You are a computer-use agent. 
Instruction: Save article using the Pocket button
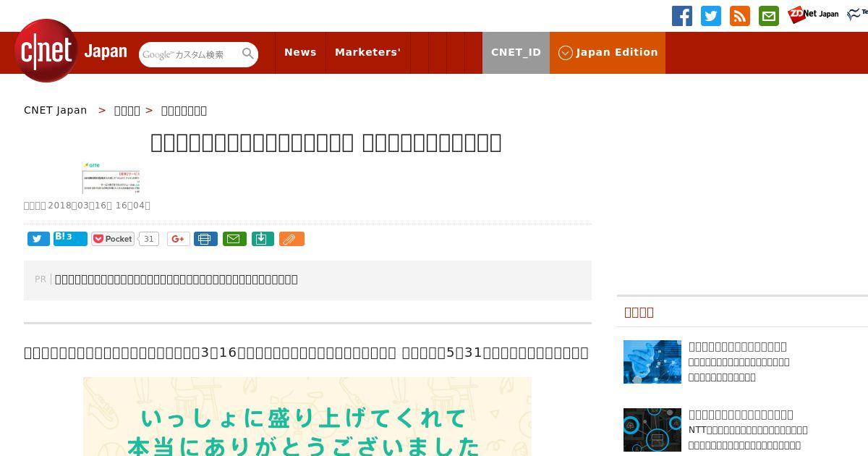coord(113,239)
